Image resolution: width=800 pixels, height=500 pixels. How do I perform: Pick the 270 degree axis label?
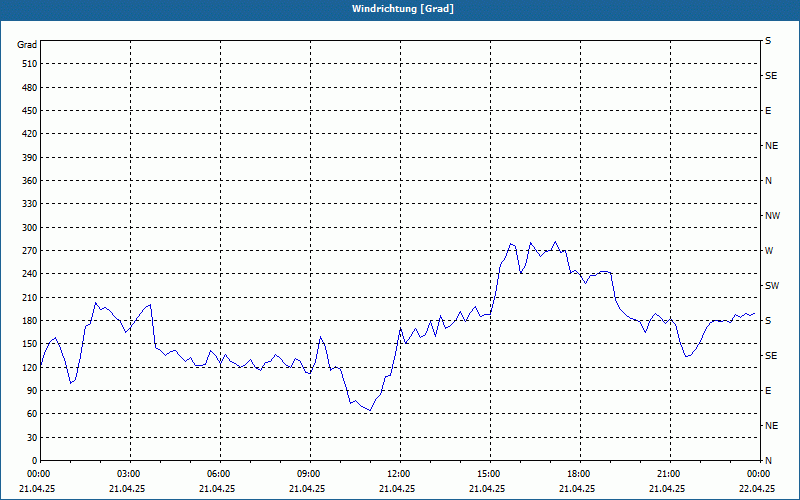point(30,251)
